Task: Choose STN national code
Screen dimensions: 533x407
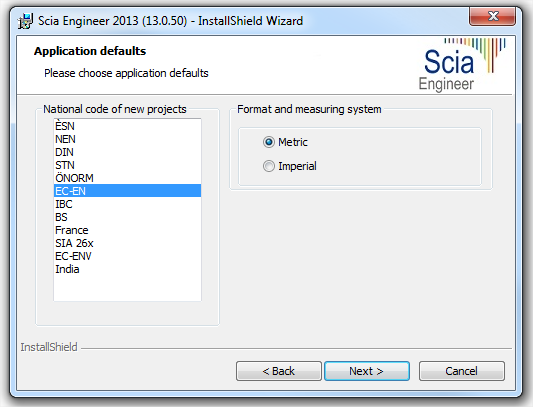Action: click(x=127, y=165)
